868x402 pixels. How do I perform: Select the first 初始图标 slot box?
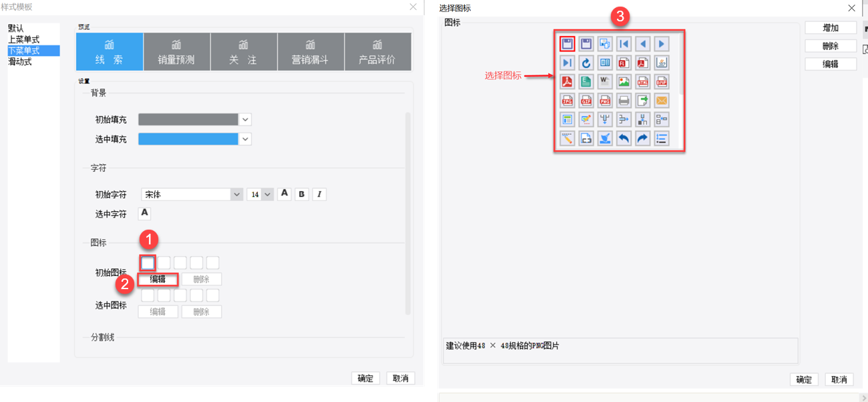148,262
